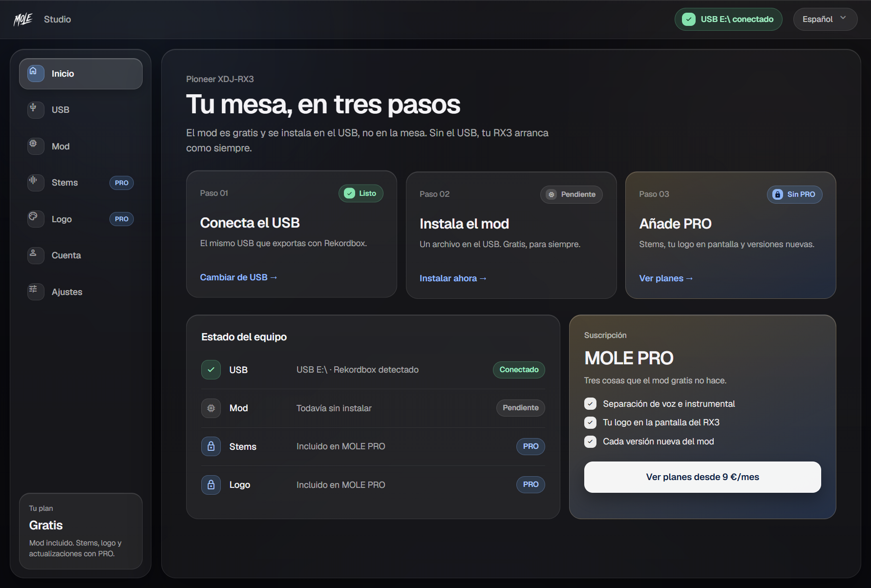871x588 pixels.
Task: Click lock icon in Sin PRO badge
Action: pos(778,194)
